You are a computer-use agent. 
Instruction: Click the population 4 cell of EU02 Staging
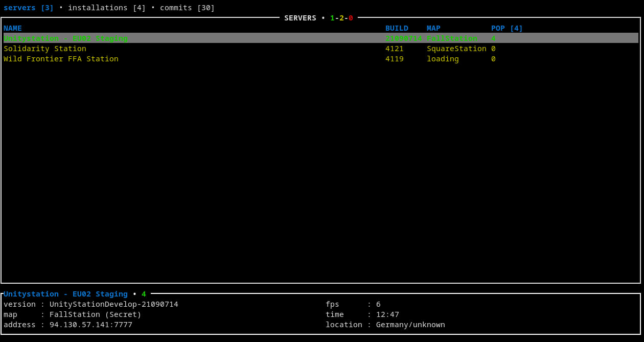pyautogui.click(x=493, y=38)
